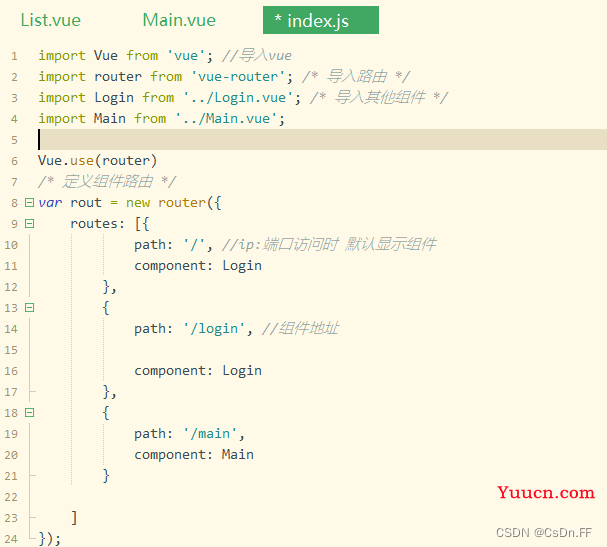The image size is (607, 547).
Task: Click line number 10 in gutter
Action: [x=11, y=245]
